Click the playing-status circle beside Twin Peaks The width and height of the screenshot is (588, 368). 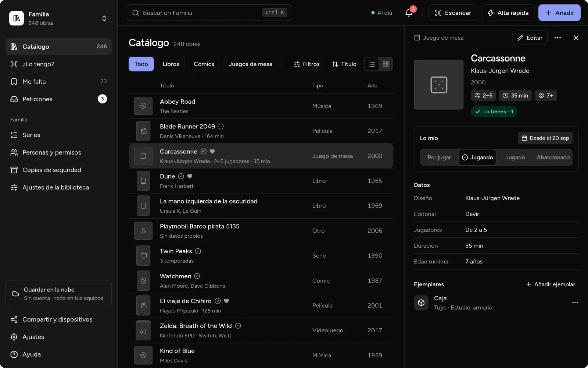(x=198, y=251)
